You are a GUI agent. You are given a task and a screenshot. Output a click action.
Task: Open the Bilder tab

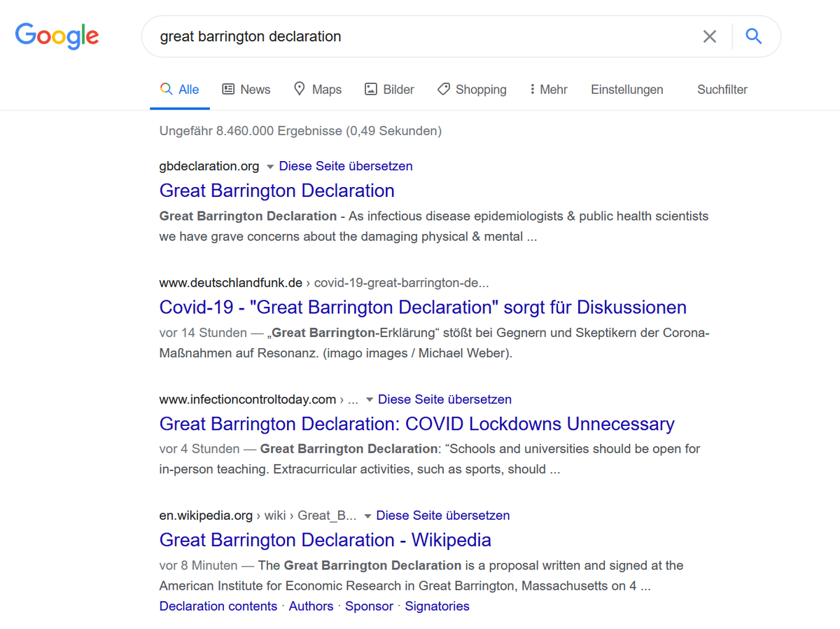pos(389,89)
